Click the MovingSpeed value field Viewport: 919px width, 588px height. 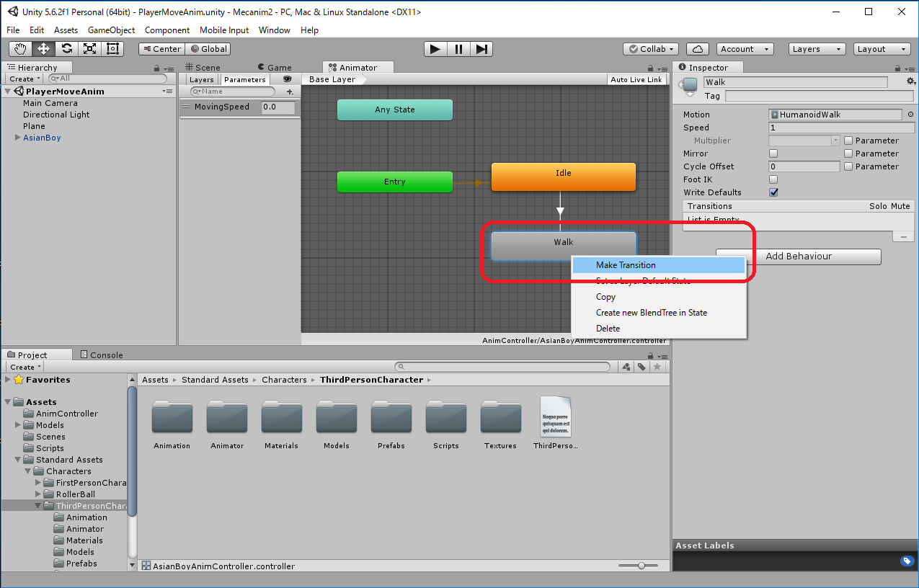[278, 107]
